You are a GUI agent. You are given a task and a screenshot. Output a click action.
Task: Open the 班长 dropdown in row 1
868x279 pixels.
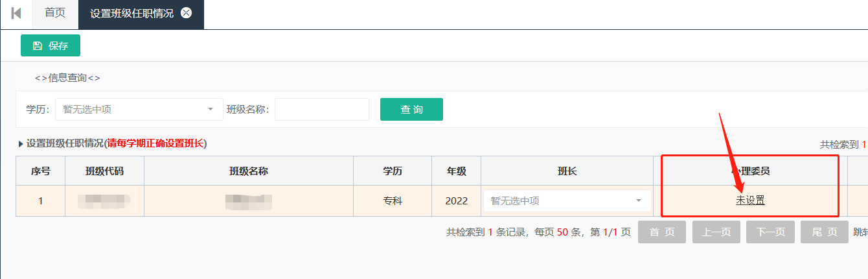(x=567, y=201)
